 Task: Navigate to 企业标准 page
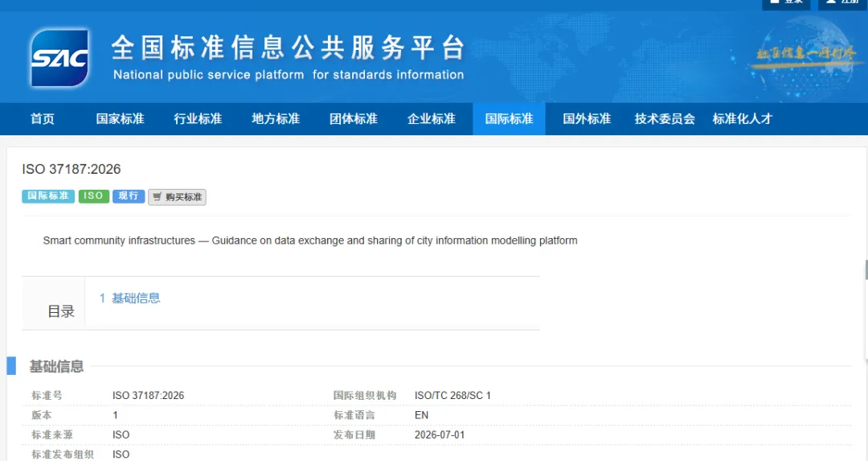432,118
